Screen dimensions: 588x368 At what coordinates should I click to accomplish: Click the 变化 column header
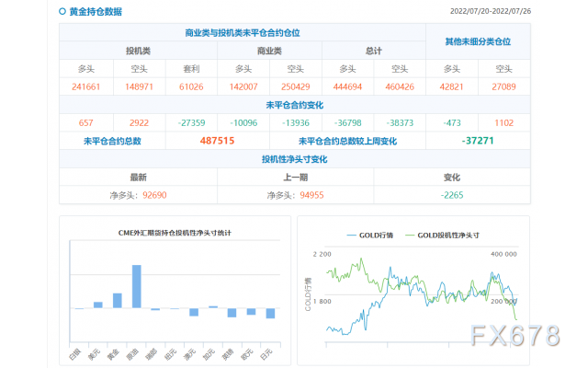tap(452, 178)
